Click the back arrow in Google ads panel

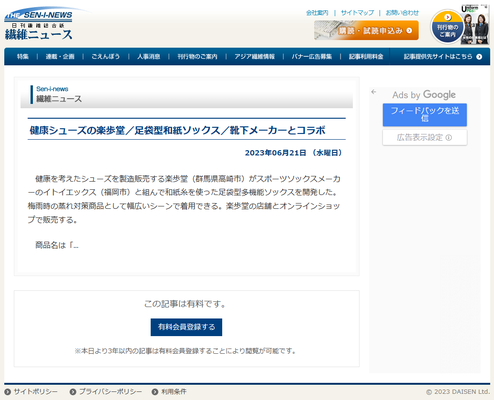374,92
